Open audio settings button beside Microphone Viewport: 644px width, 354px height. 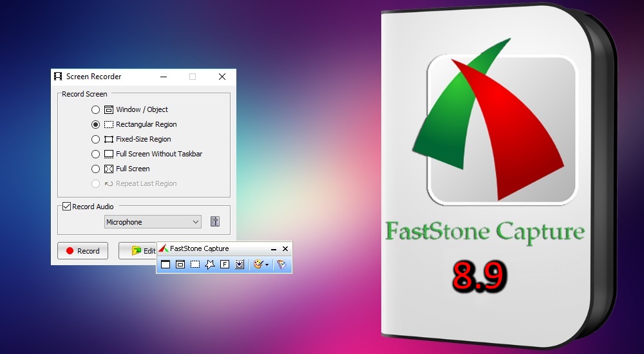pyautogui.click(x=215, y=222)
